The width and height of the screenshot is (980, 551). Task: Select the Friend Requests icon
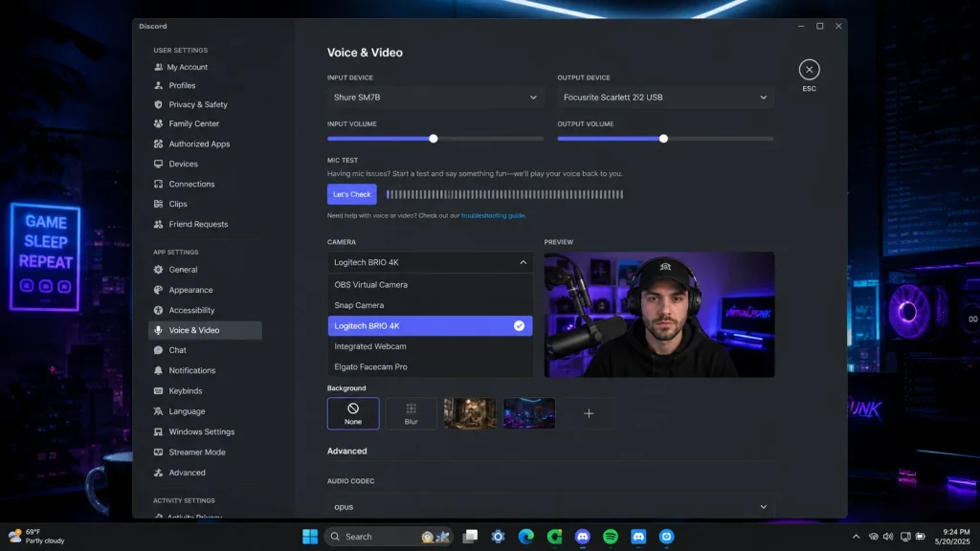coord(158,224)
